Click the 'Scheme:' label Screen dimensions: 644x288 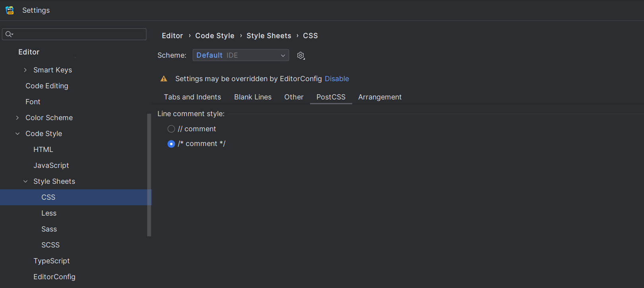coord(172,55)
